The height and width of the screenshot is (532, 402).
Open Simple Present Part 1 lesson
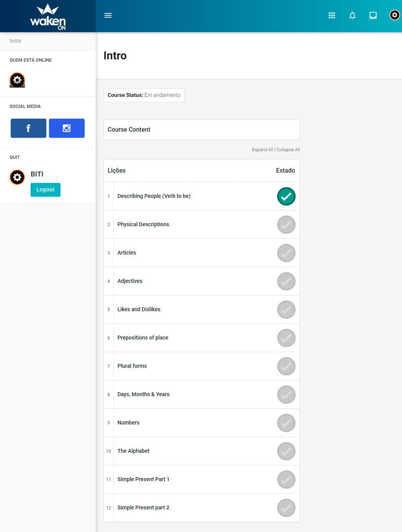pyautogui.click(x=143, y=479)
